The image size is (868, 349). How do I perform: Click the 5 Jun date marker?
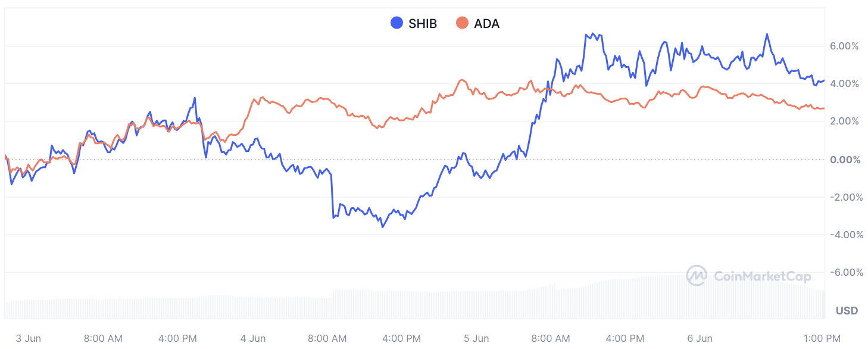click(476, 339)
